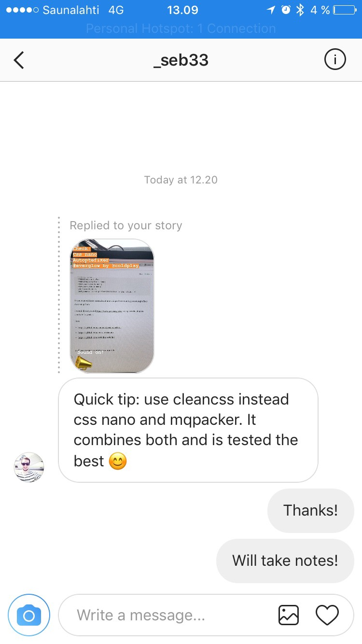The height and width of the screenshot is (644, 362).
Task: Tap the Quick tip message bubble
Action: pyautogui.click(x=188, y=430)
